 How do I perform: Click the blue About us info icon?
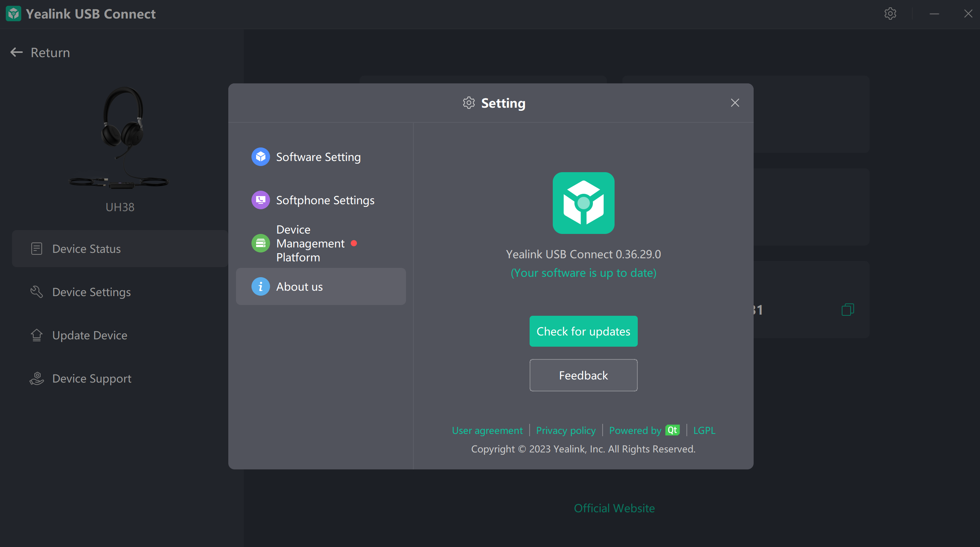tap(261, 286)
